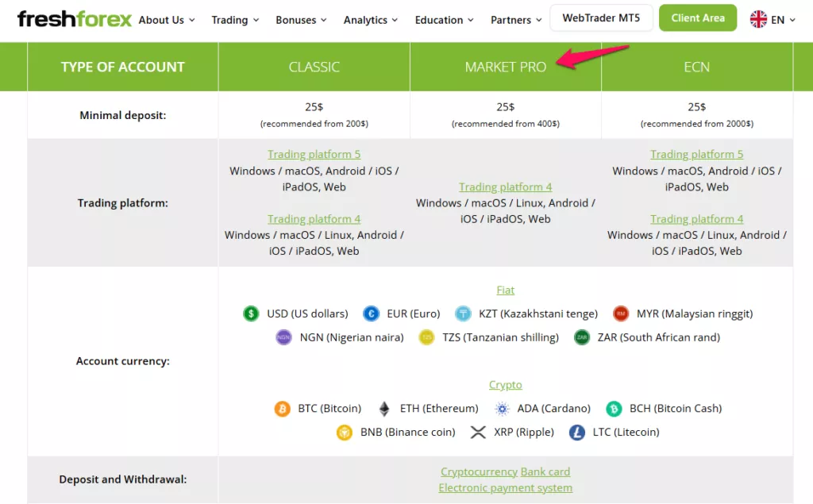
Task: Open the Education menu
Action: point(444,20)
